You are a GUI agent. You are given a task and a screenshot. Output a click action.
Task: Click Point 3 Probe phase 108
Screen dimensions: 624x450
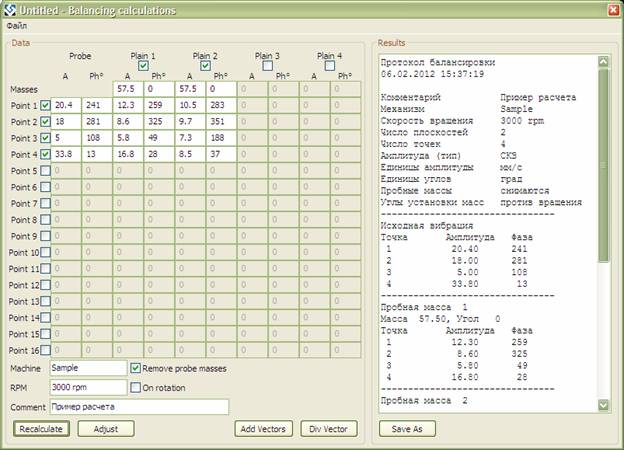point(97,138)
